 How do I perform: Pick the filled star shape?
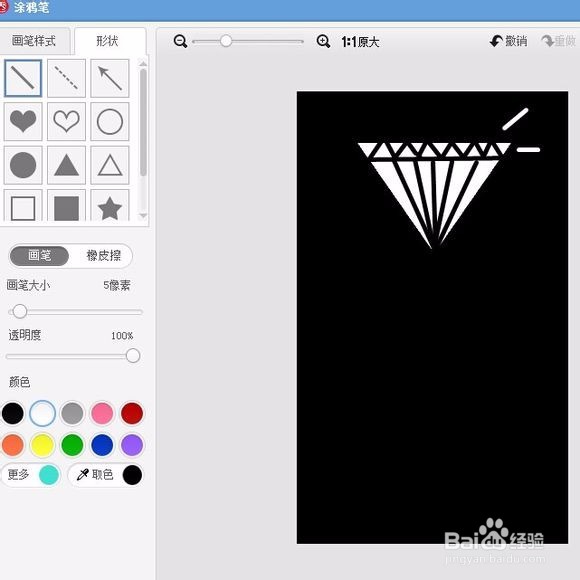click(110, 206)
